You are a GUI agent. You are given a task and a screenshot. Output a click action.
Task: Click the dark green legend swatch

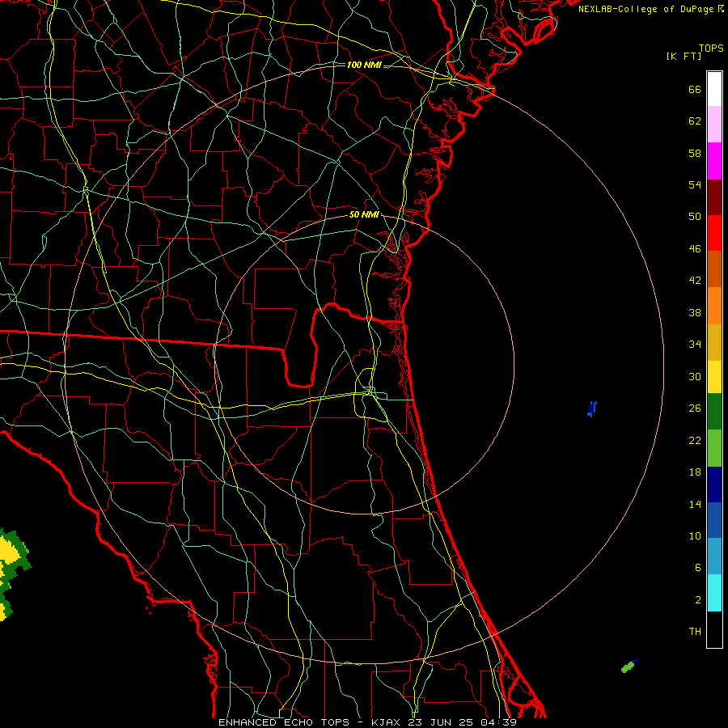tap(714, 412)
